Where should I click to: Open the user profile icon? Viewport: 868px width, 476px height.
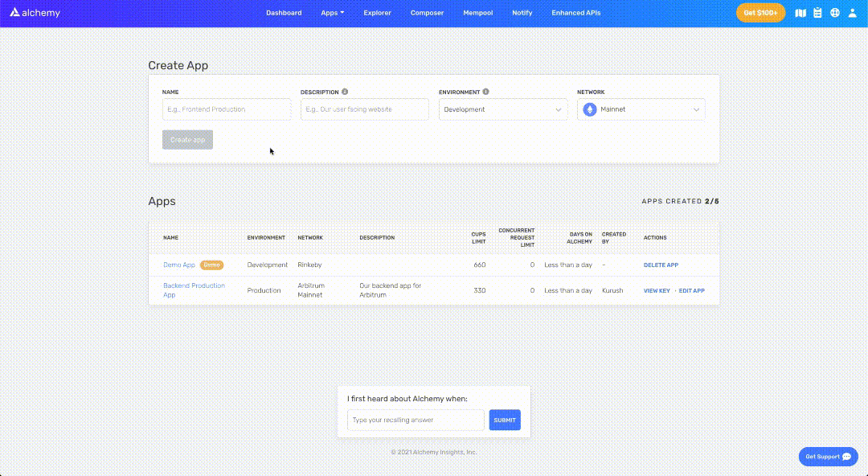point(852,12)
